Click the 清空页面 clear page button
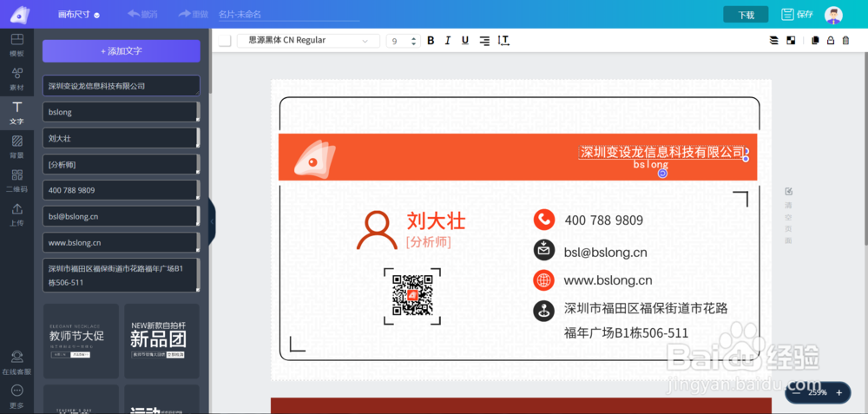 click(x=789, y=216)
